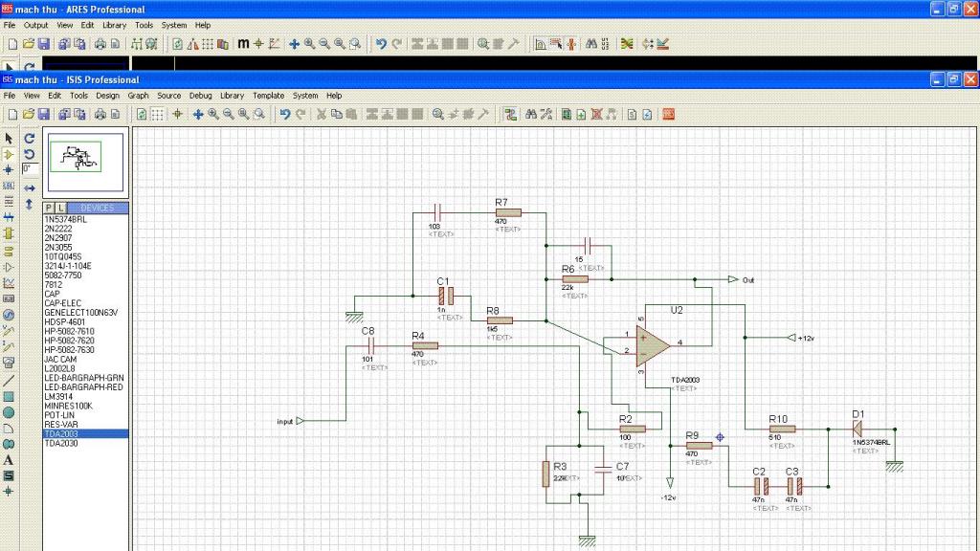Select LM3914 from the devices list

tap(57, 396)
